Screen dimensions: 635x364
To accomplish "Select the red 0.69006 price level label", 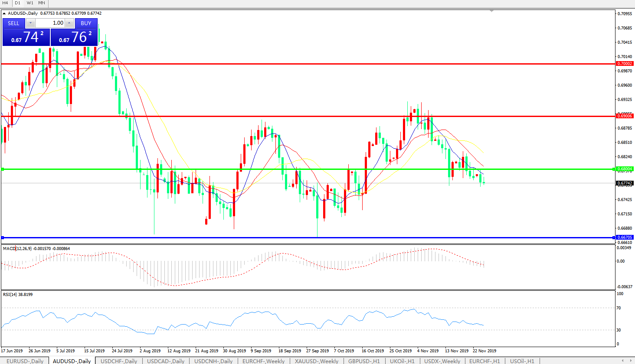I will point(625,116).
